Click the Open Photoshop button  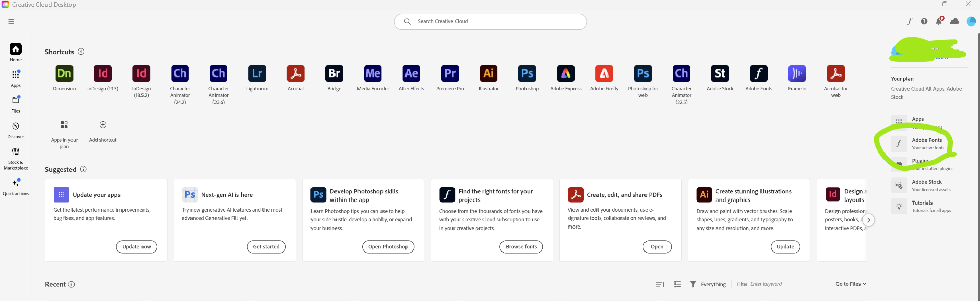click(x=388, y=247)
